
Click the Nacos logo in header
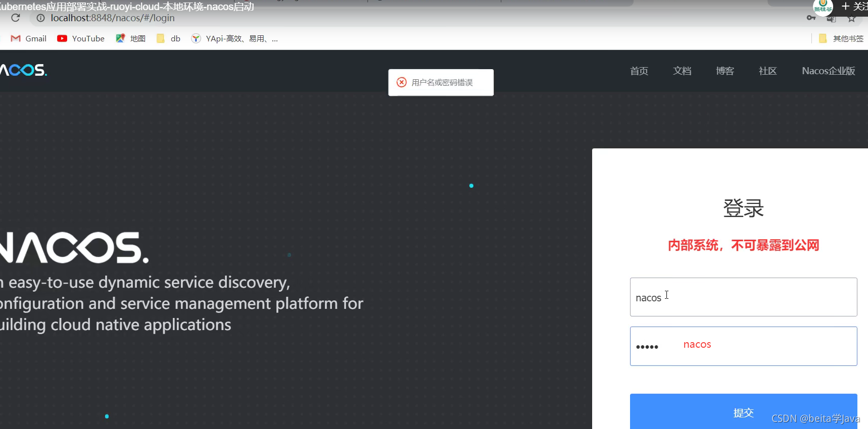(23, 70)
